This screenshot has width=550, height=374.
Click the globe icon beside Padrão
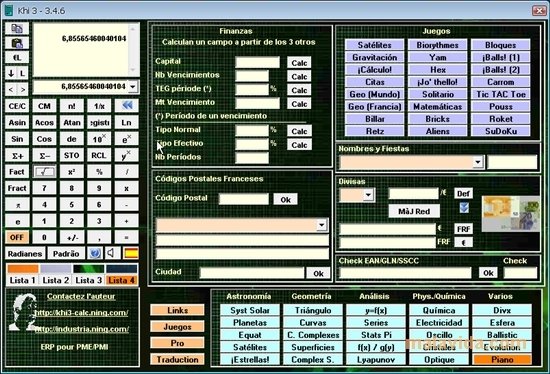(94, 253)
